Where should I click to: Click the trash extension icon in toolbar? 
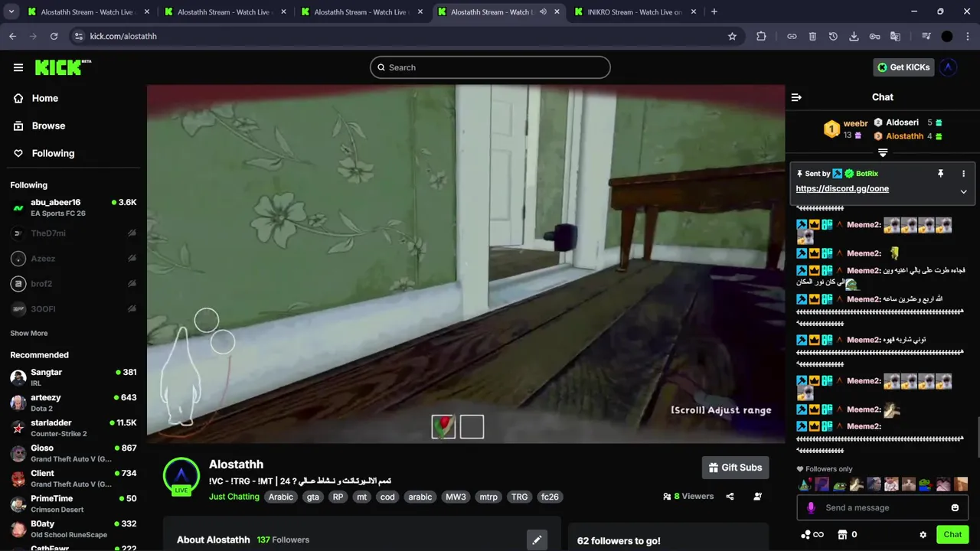[x=812, y=36]
